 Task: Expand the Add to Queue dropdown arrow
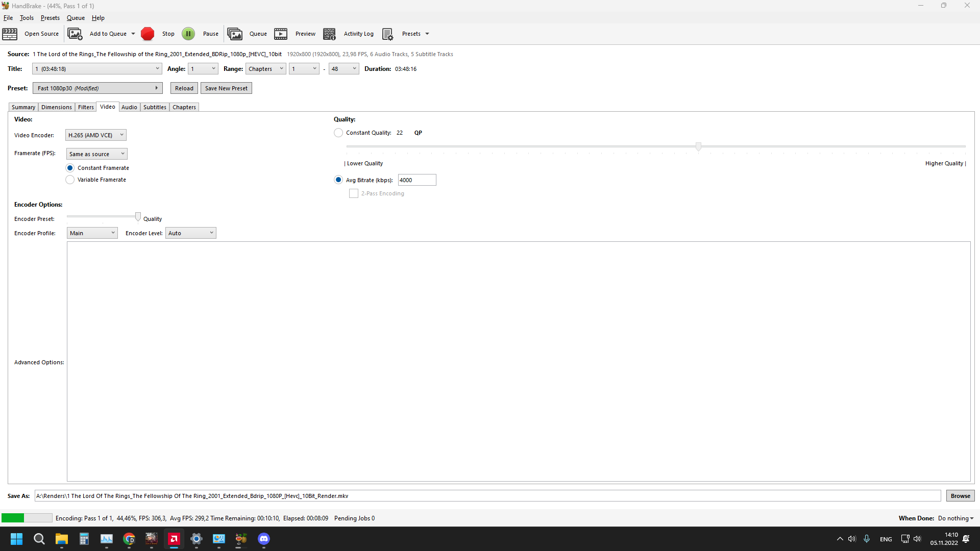(133, 34)
